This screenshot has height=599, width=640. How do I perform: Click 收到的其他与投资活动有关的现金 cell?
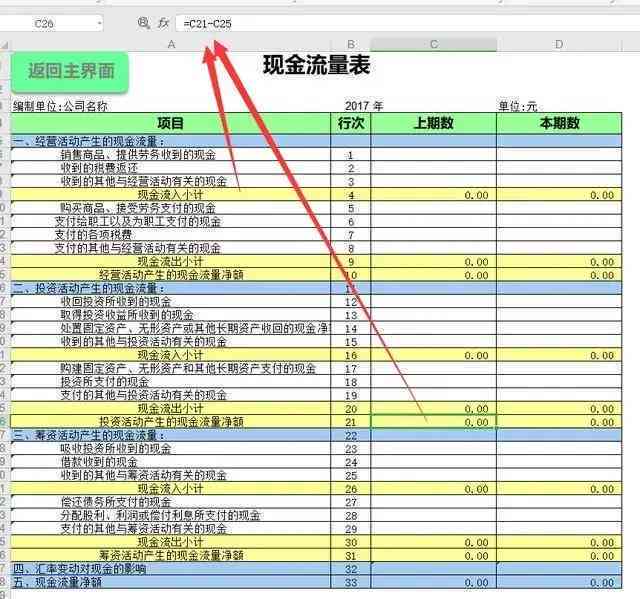[171, 342]
